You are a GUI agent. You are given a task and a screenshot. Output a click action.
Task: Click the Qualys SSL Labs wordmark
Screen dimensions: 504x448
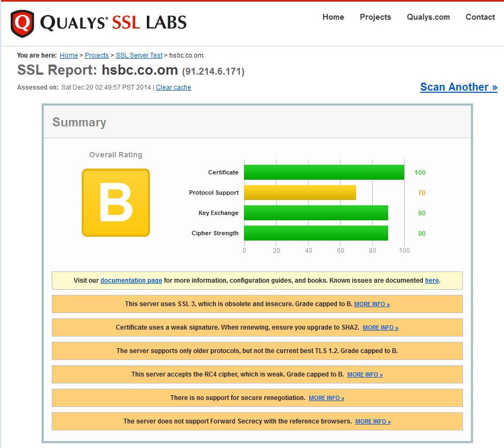click(113, 23)
